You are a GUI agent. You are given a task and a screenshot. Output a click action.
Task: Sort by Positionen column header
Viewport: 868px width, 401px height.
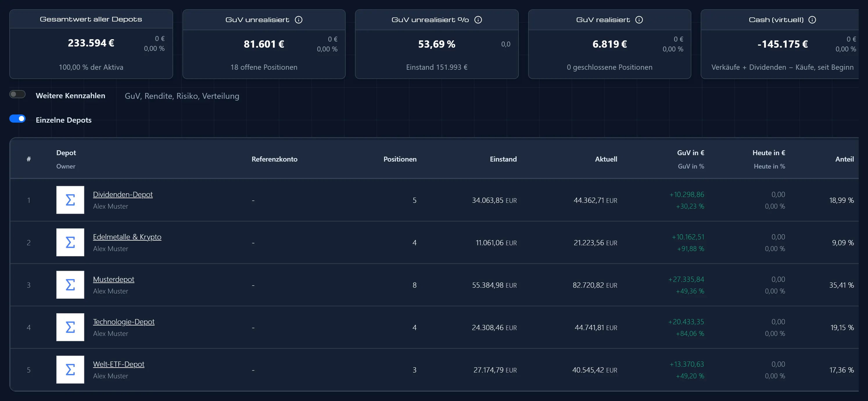click(400, 160)
